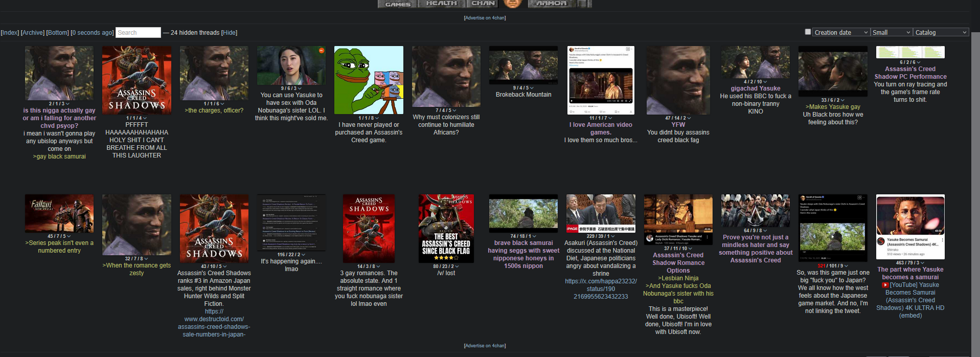Expand menu arrow of thread 1 / 1 / 4
Viewport: 980px width, 357px height.
click(145, 118)
